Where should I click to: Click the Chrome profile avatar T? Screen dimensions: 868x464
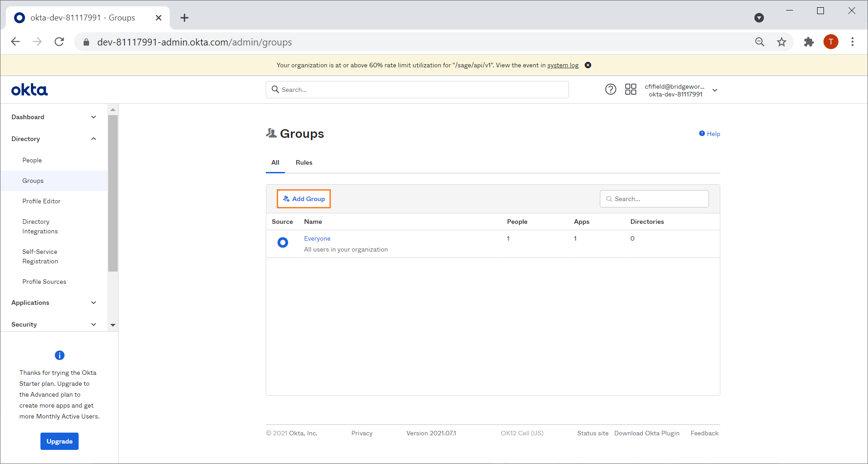(831, 42)
